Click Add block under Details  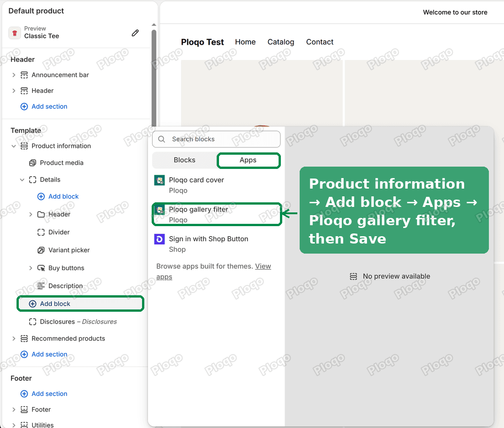point(63,196)
